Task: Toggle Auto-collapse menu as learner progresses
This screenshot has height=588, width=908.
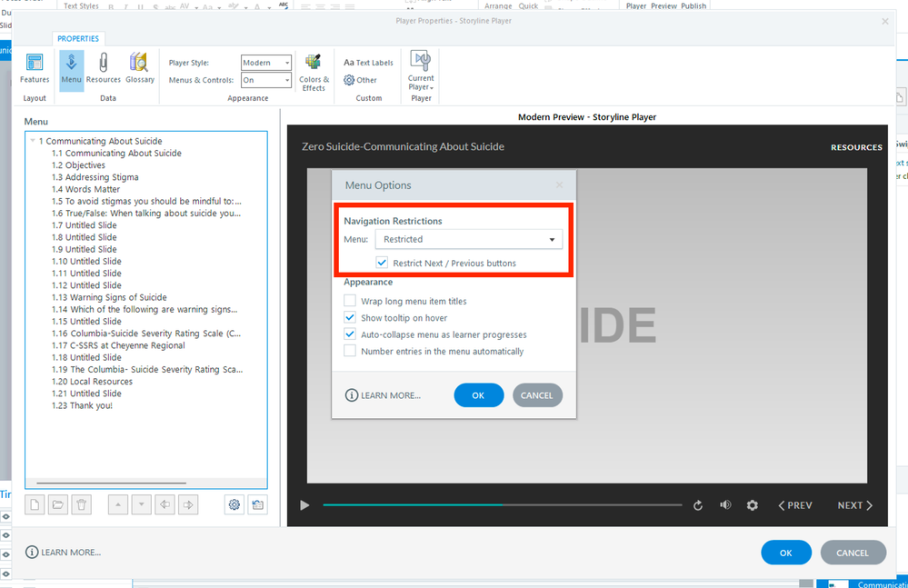Action: (x=350, y=334)
